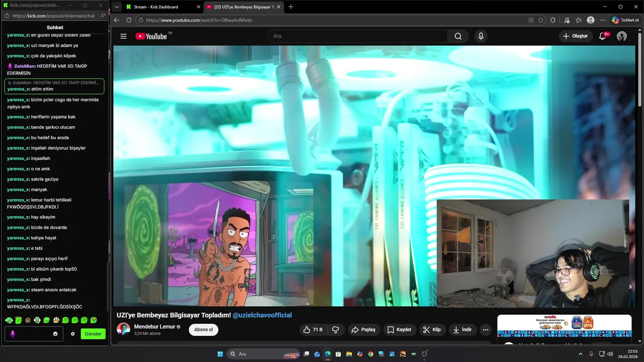
Task: Go back with the browser back arrow
Action: (117, 20)
